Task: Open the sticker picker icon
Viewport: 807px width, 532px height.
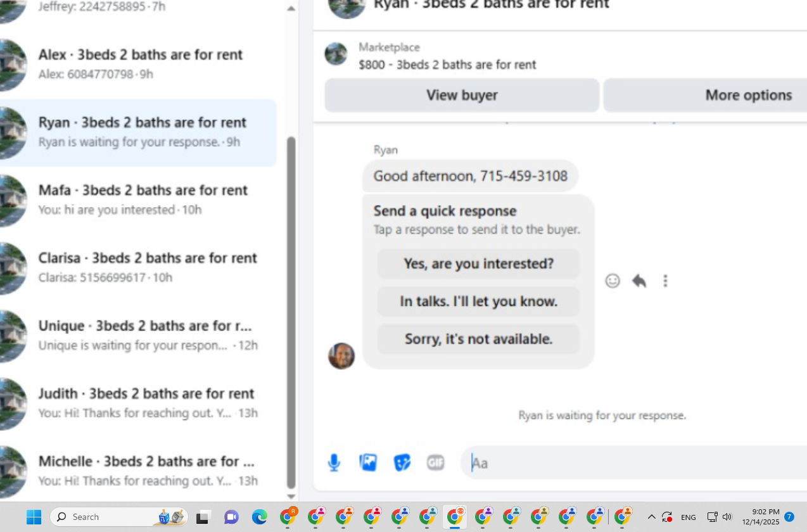Action: 402,463
